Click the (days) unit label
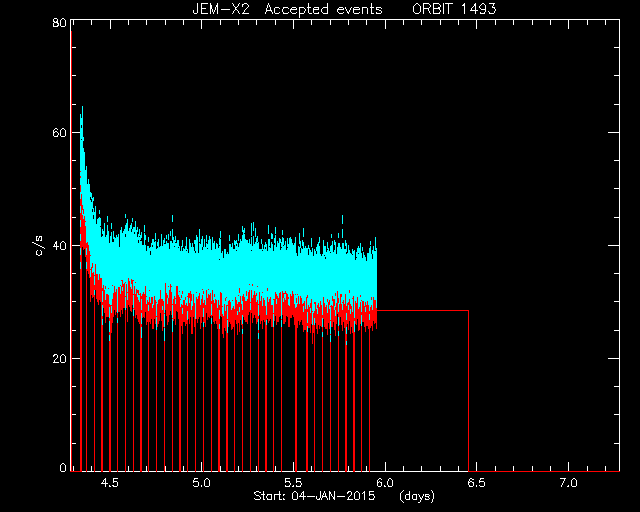This screenshot has width=640, height=512. [x=417, y=496]
